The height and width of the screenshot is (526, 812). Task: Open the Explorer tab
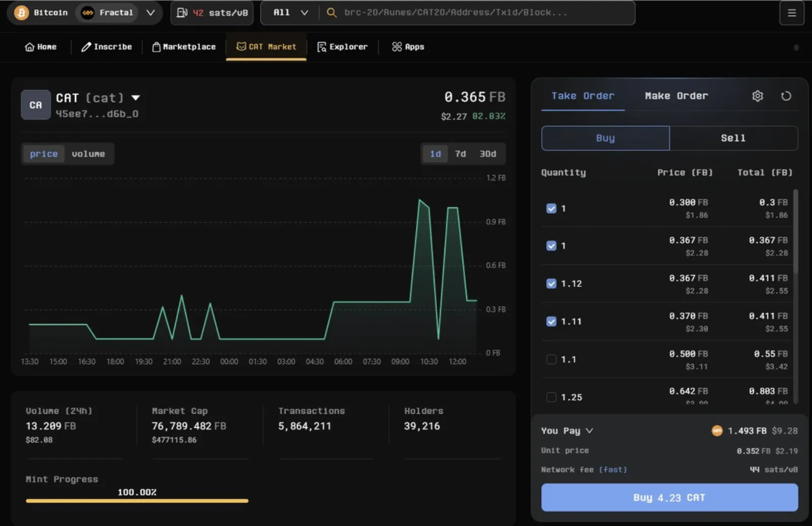tap(343, 47)
